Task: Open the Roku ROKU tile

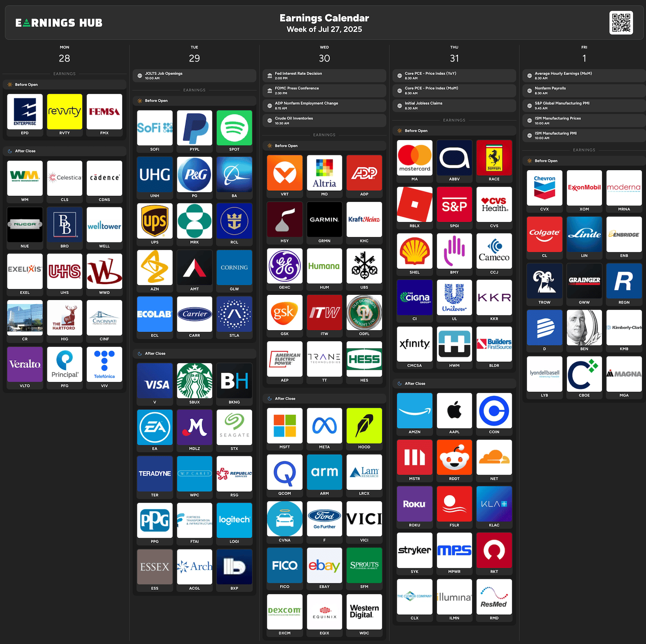Action: [415, 507]
